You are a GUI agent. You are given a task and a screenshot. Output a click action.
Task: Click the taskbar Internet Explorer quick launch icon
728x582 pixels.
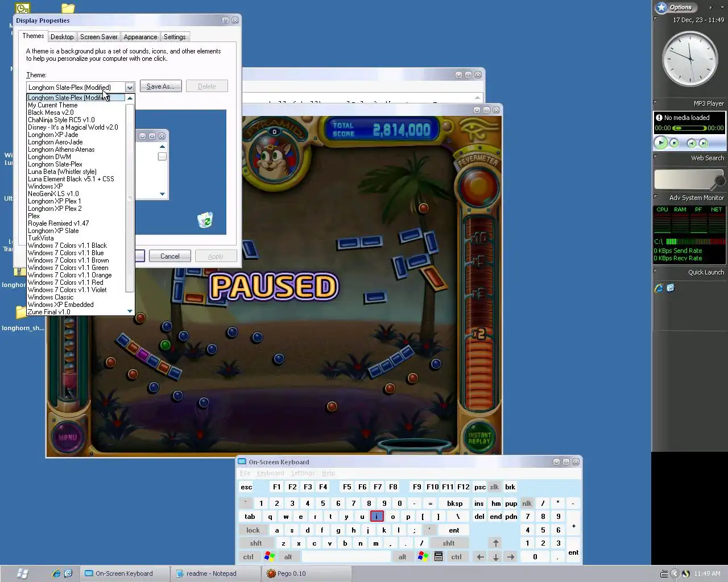click(x=56, y=573)
